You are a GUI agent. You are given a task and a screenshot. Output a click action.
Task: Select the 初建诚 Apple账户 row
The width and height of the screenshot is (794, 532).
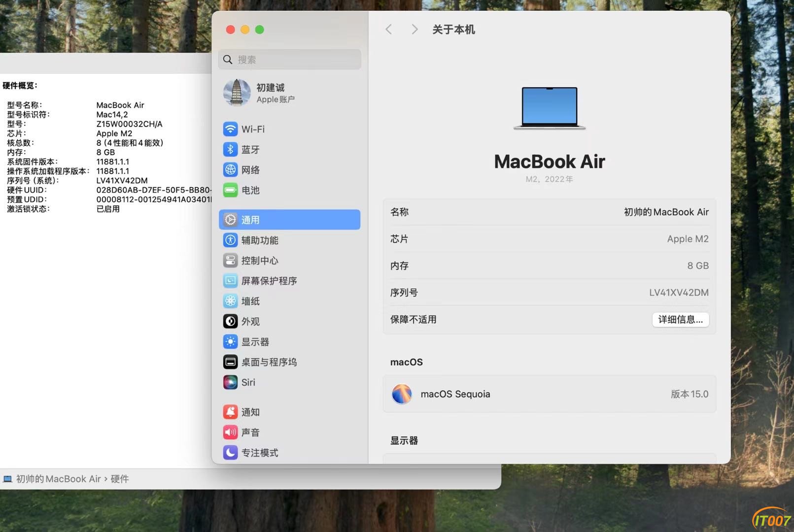point(290,93)
